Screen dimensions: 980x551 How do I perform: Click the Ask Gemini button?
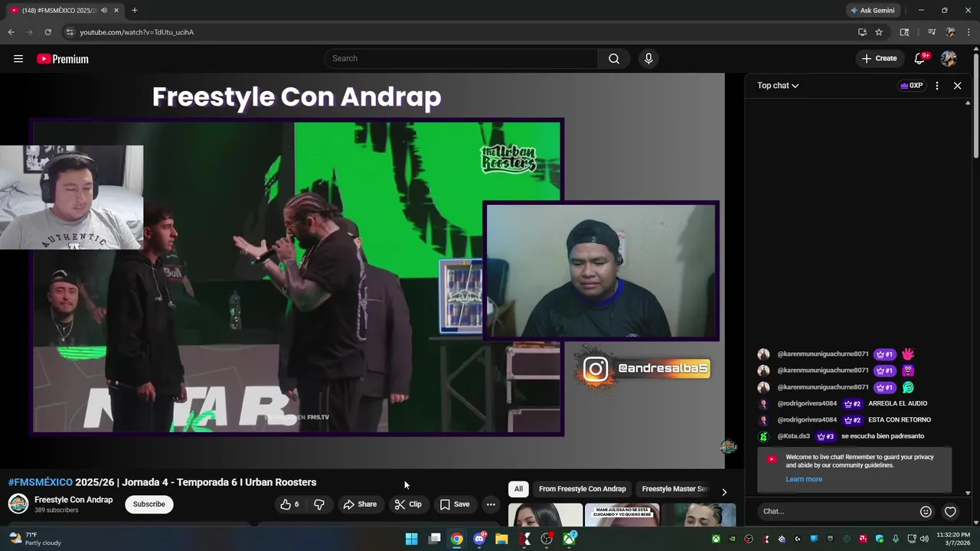[872, 10]
